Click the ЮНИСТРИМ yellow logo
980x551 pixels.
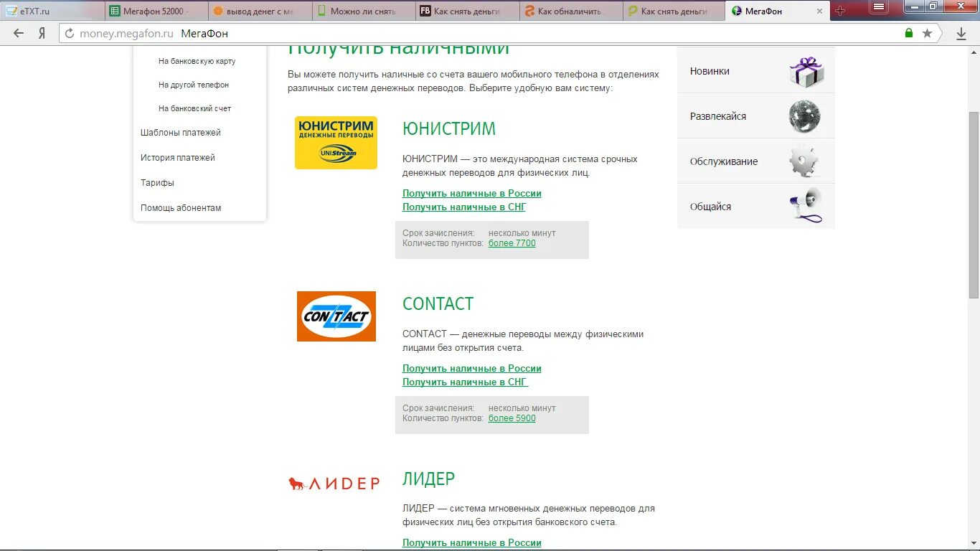(336, 143)
